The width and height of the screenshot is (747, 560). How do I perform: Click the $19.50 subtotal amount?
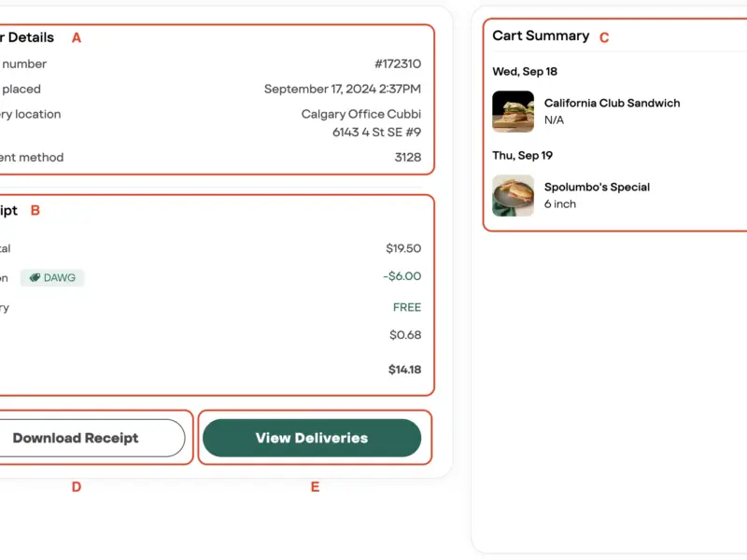pos(403,249)
